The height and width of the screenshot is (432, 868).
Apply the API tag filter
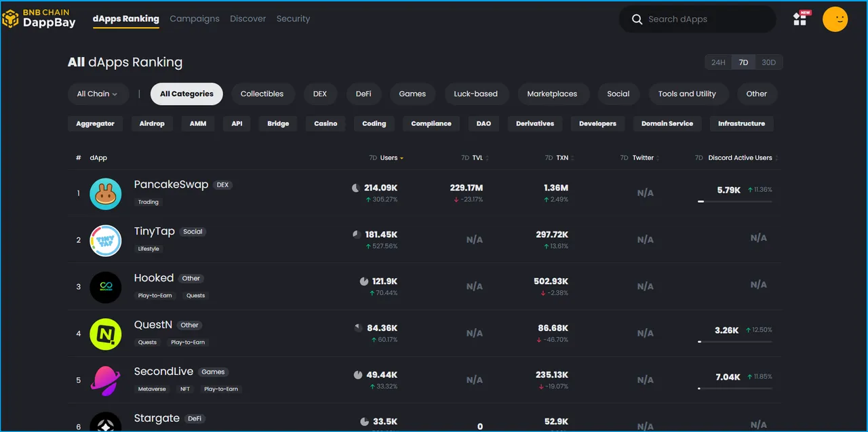pos(237,123)
